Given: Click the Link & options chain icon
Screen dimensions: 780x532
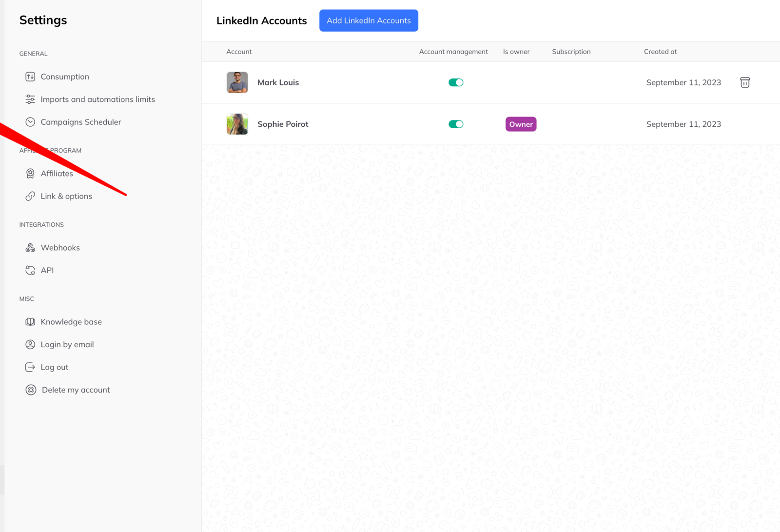Looking at the screenshot, I should pyautogui.click(x=30, y=196).
